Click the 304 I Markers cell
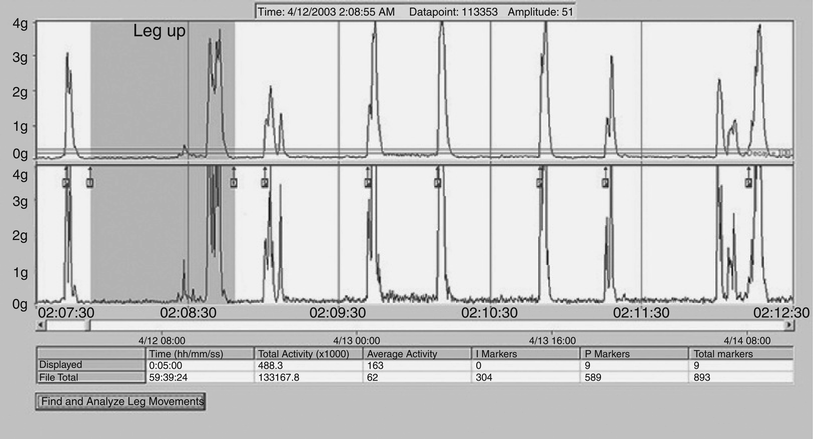Viewport: 813px width, 439px height. [526, 377]
